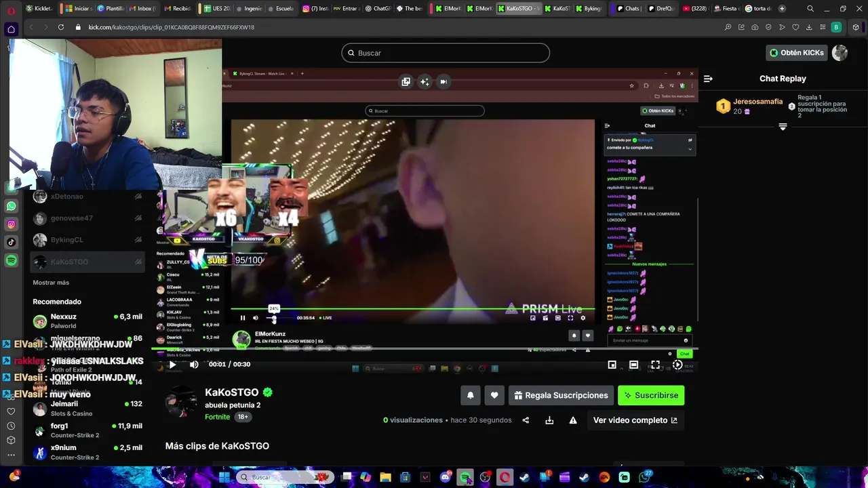Open Opera downloads

pyautogui.click(x=810, y=27)
